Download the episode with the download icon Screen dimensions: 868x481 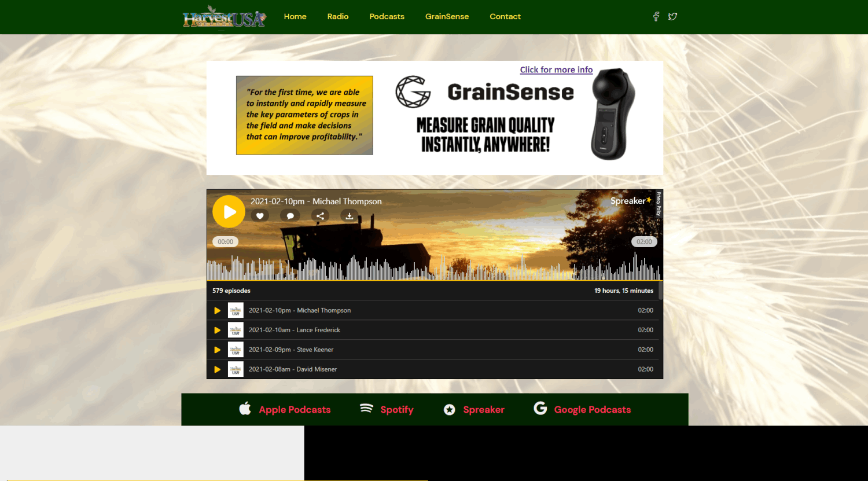(349, 216)
